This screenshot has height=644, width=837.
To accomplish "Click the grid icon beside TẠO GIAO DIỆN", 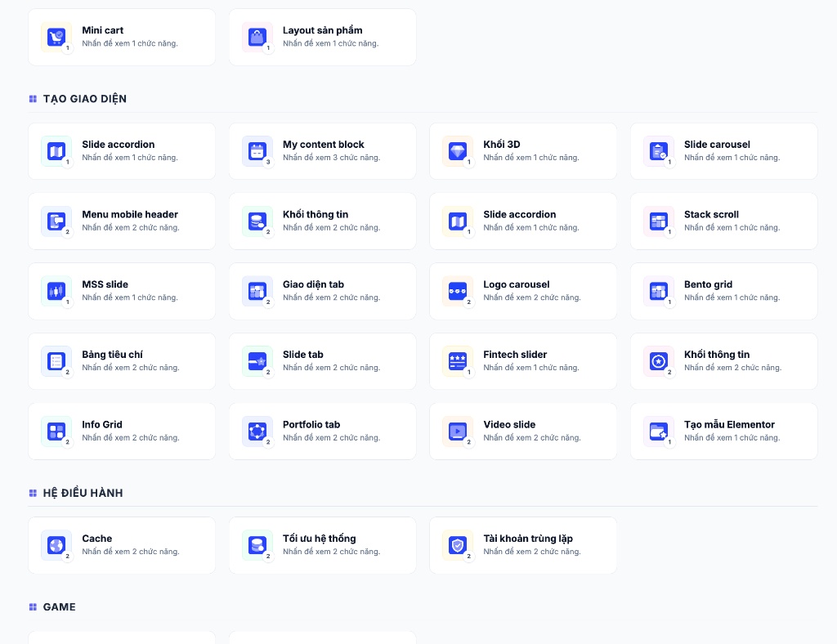I will (x=33, y=99).
